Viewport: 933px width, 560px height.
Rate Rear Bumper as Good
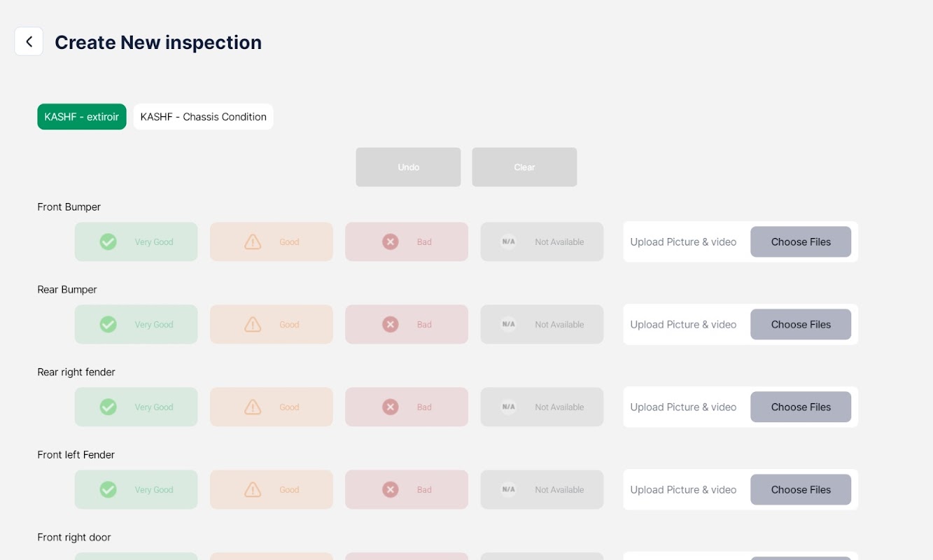click(272, 325)
